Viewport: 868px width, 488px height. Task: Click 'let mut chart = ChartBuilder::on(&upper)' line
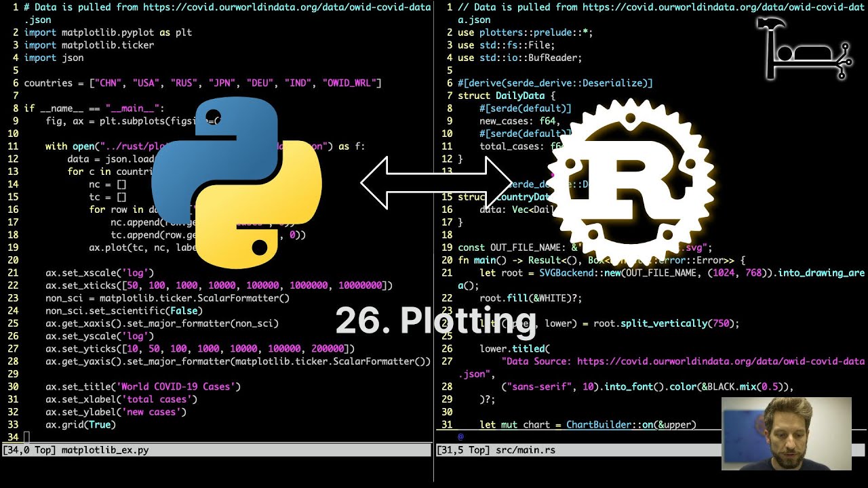click(x=588, y=424)
